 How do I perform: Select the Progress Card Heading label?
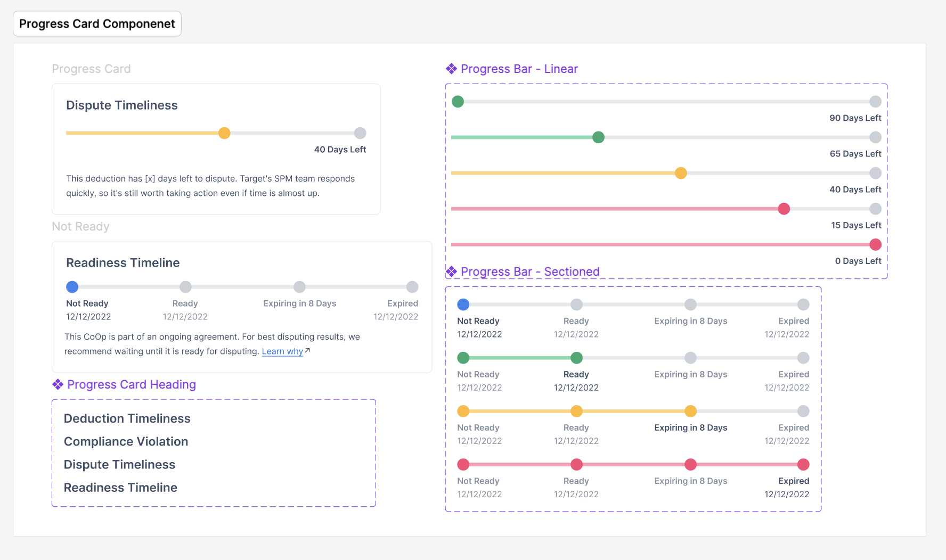click(132, 384)
